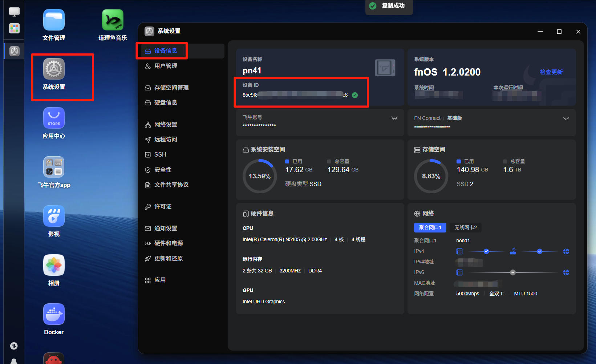Expand the 飞牛账号 account section

[x=394, y=118]
